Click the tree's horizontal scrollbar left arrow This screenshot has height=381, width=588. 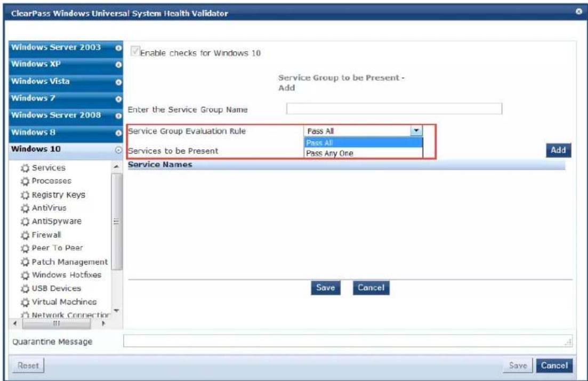[x=15, y=323]
